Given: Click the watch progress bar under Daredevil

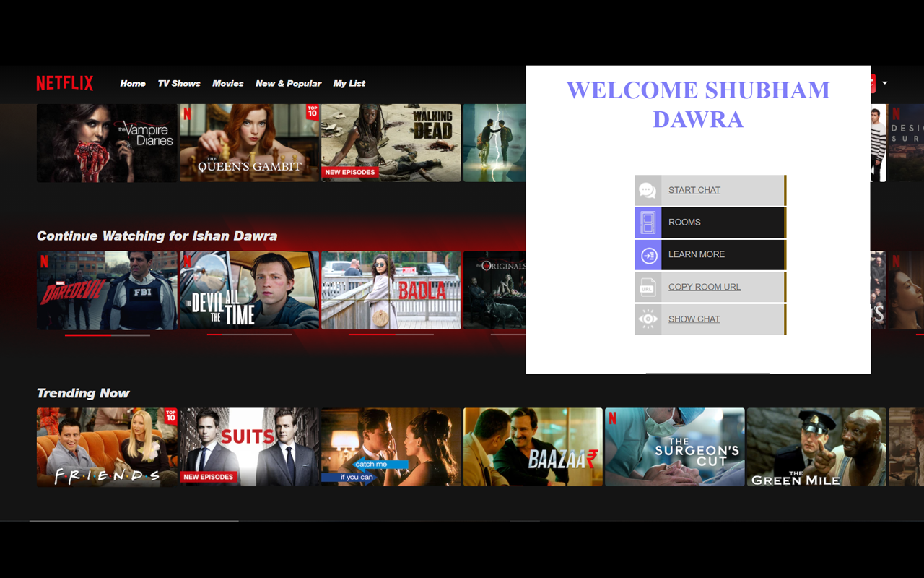Looking at the screenshot, I should pos(107,335).
